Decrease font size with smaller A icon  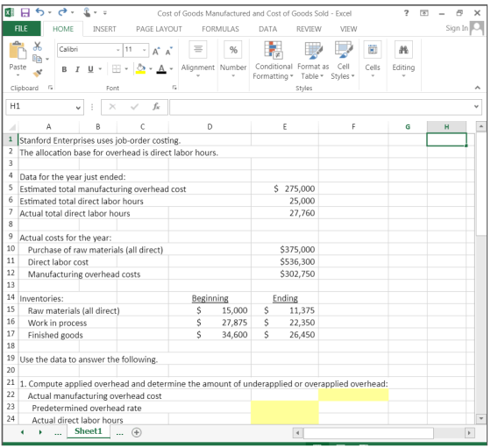168,51
